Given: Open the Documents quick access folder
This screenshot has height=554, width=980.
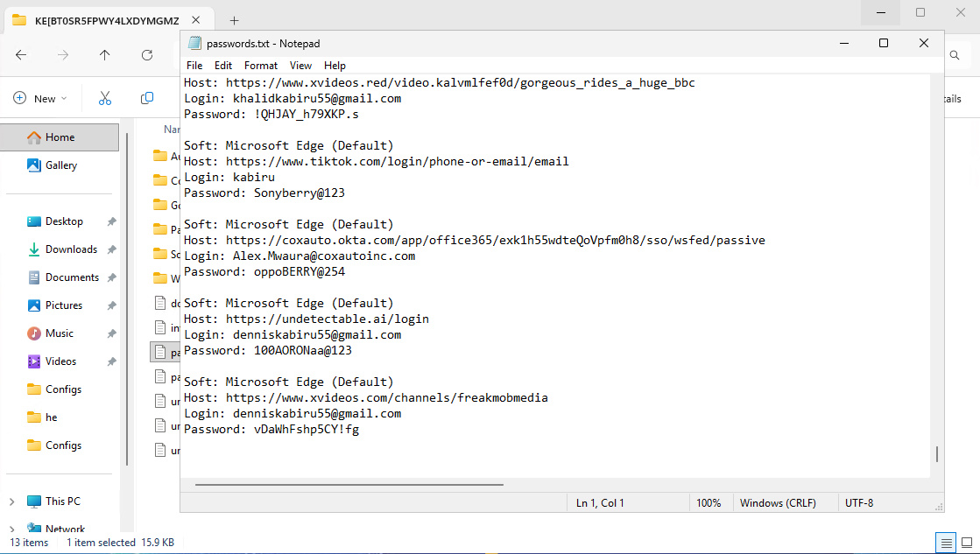Looking at the screenshot, I should 72,277.
